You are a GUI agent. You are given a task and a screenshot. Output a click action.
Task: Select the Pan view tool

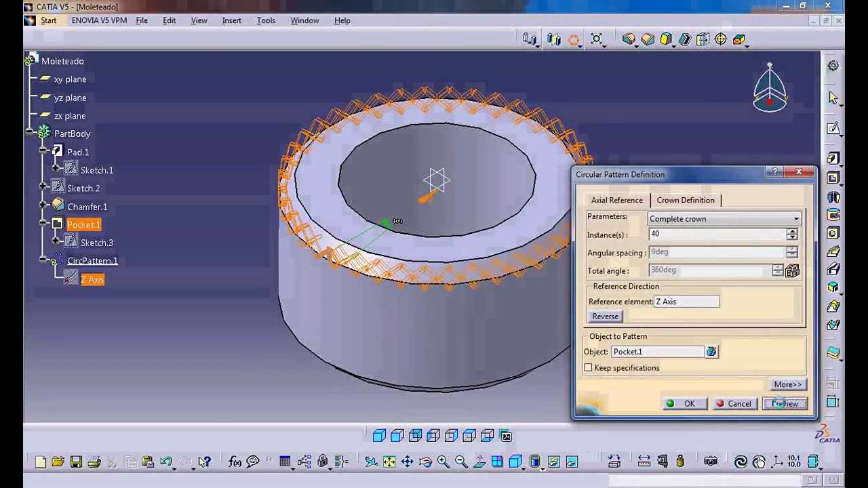click(407, 462)
